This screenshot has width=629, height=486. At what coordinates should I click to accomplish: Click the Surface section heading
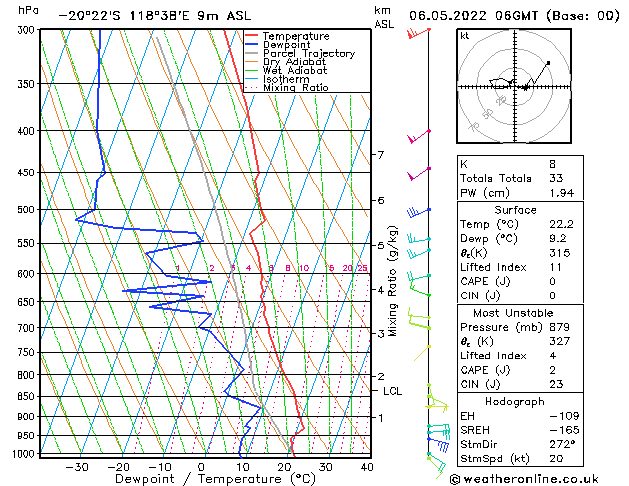pyautogui.click(x=515, y=210)
